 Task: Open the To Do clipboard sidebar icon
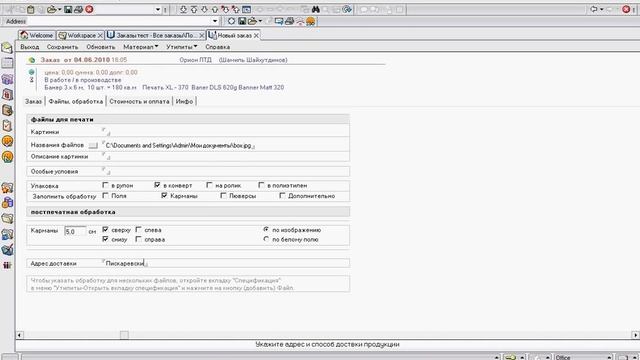[7, 126]
